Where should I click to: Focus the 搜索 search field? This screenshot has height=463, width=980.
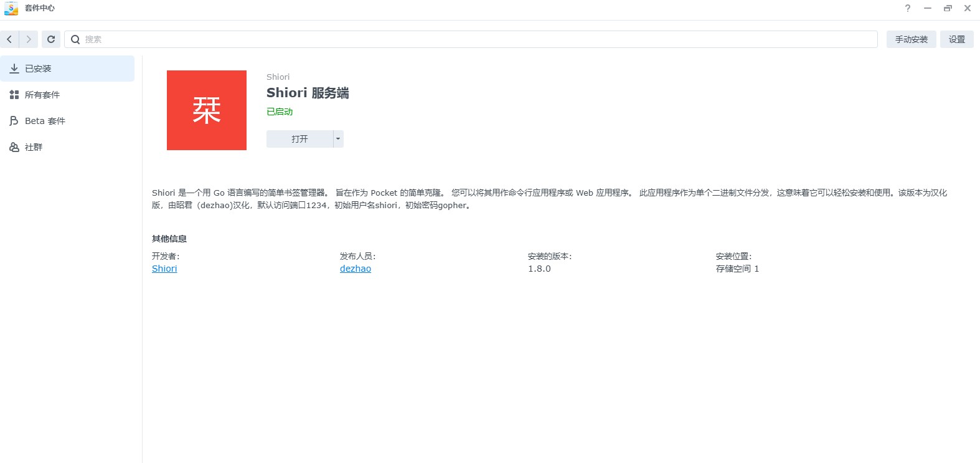(x=471, y=39)
